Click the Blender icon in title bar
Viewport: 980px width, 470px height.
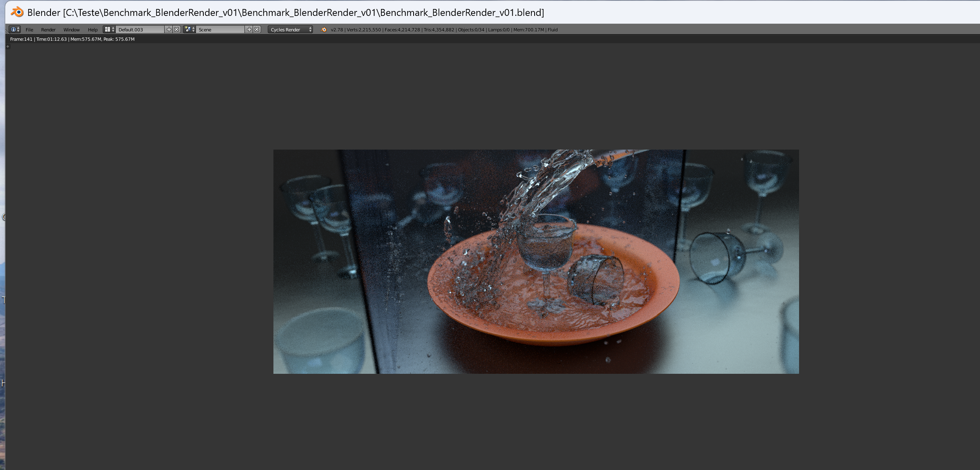pos(17,12)
